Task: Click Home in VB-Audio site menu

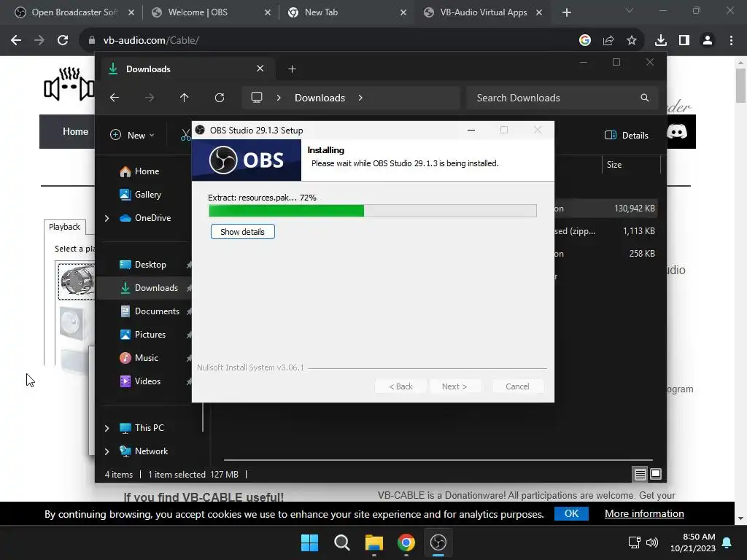Action: point(75,131)
